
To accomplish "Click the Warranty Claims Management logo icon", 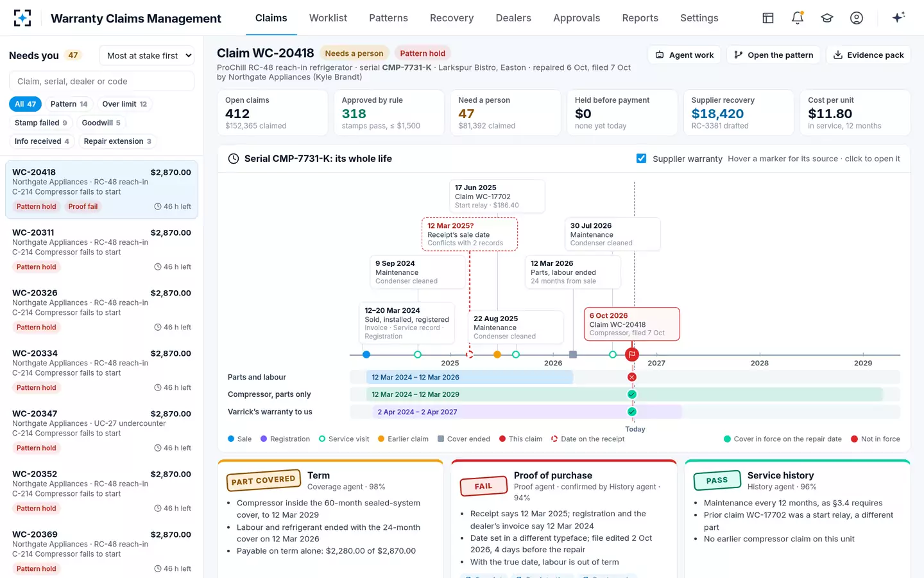I will coord(22,18).
